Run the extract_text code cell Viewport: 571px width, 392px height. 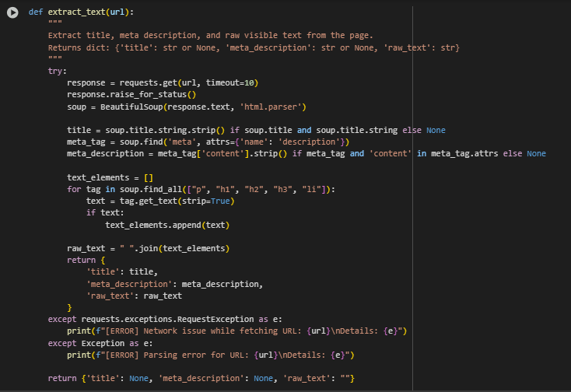12,12
